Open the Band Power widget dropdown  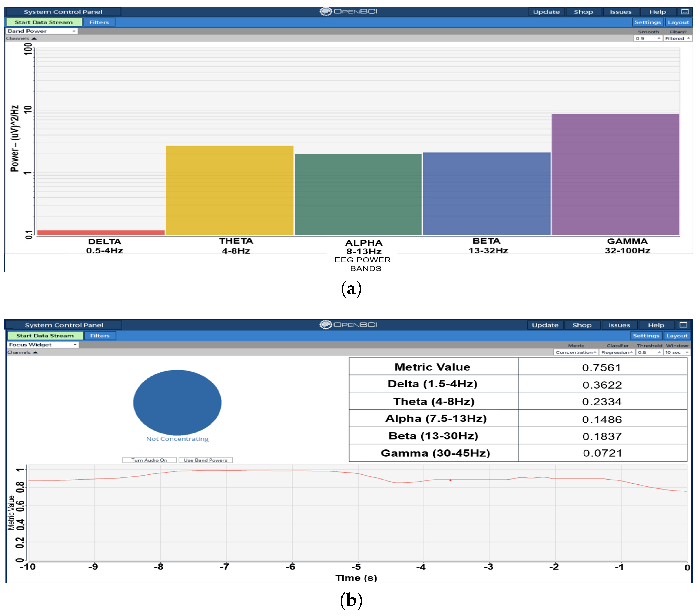42,31
